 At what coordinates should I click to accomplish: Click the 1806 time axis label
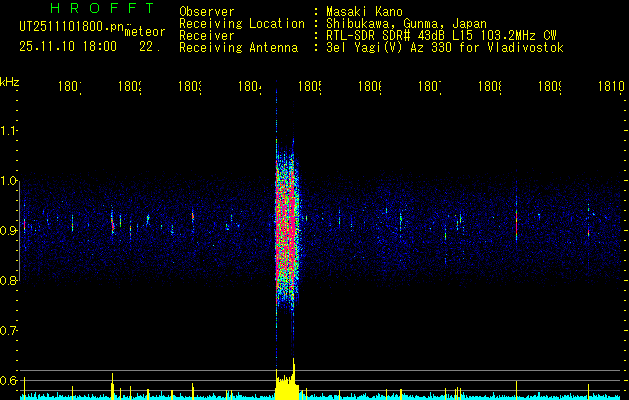tap(370, 86)
